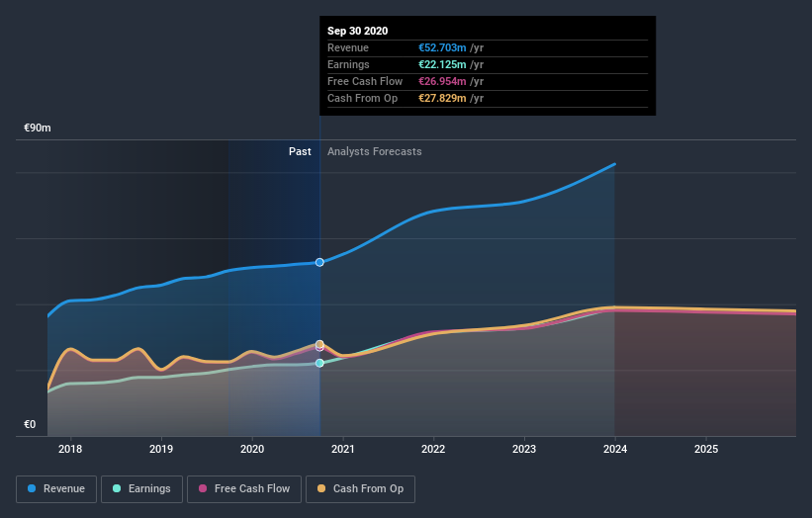This screenshot has width=812, height=518.
Task: Click the €52.703m revenue value in tooltip
Action: pos(442,47)
